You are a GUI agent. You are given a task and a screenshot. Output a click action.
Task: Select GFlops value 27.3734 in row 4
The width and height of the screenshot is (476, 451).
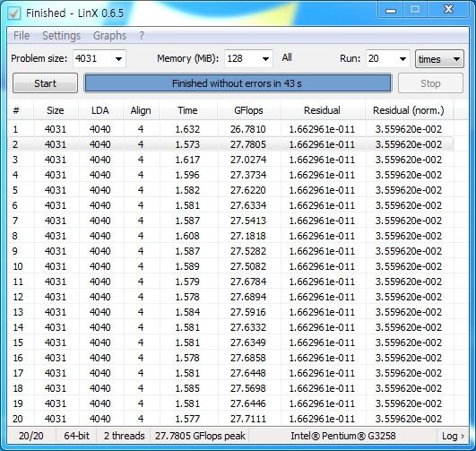point(248,175)
